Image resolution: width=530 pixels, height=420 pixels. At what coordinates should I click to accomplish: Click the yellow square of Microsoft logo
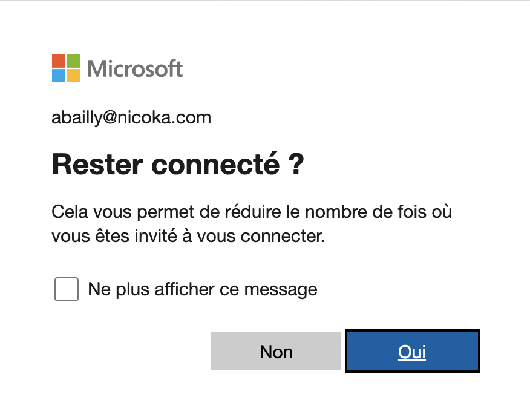(x=73, y=76)
